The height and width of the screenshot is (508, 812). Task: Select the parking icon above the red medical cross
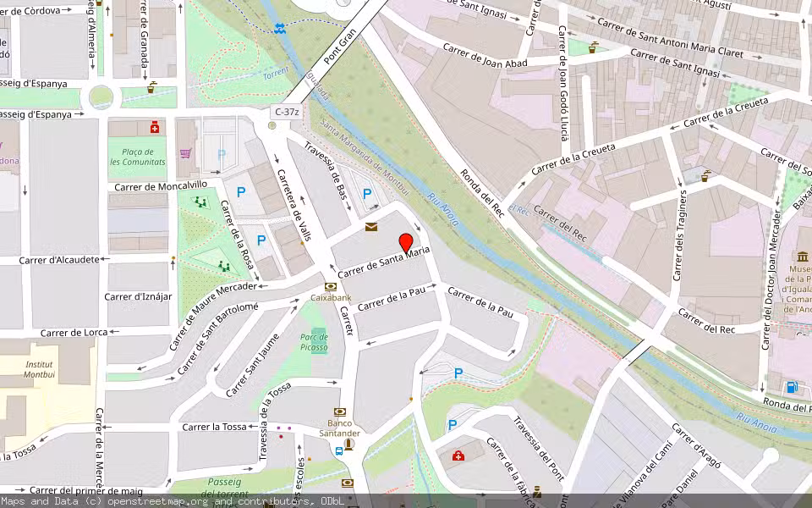click(x=452, y=425)
